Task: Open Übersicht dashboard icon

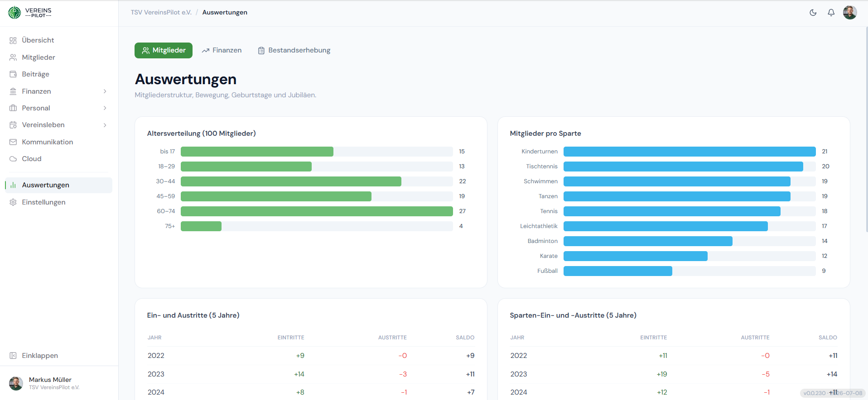Action: tap(13, 40)
